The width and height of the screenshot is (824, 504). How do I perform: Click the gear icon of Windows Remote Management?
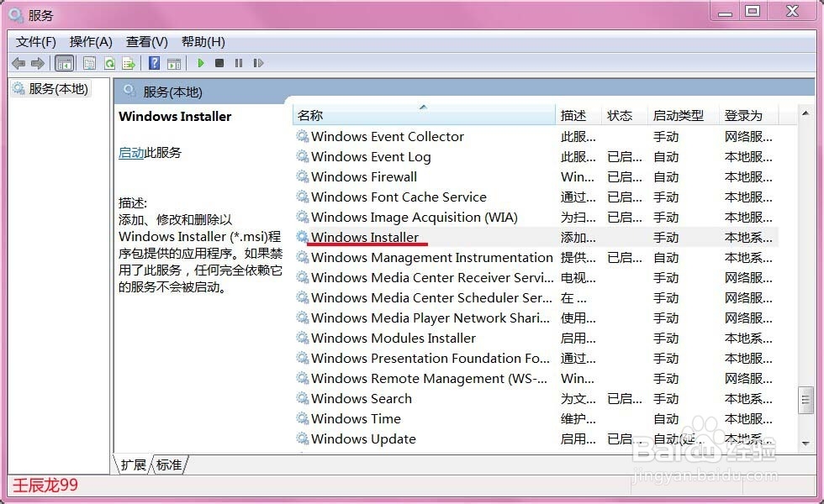(x=302, y=378)
